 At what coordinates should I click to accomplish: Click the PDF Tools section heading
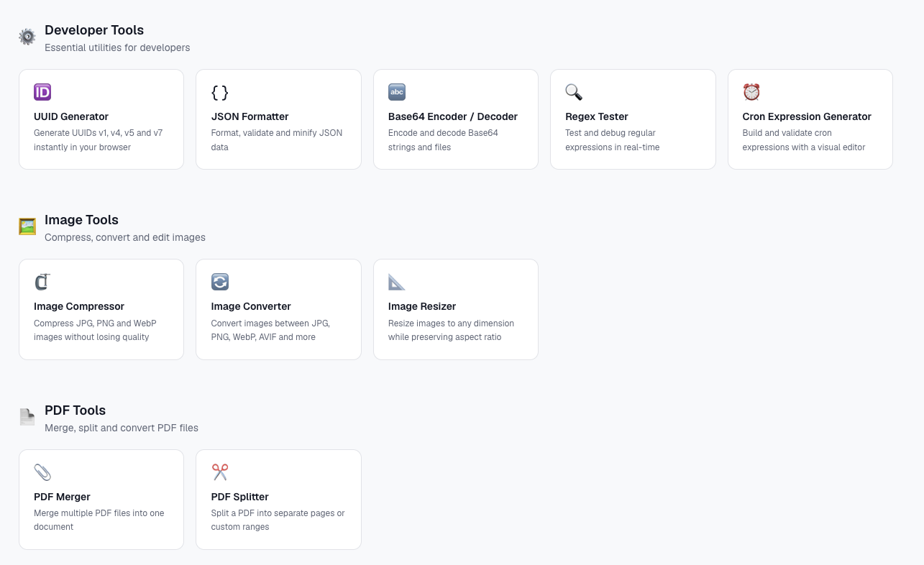pos(75,410)
